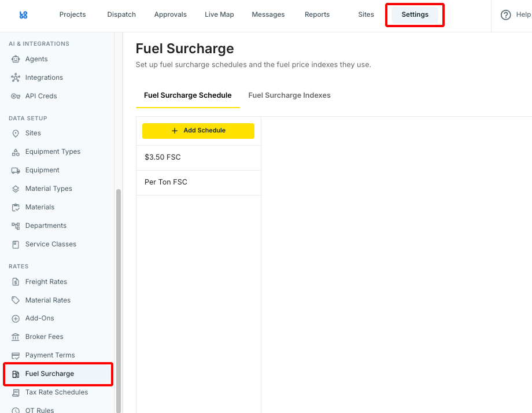Open the Live Map view
Image resolution: width=532 pixels, height=413 pixels.
pyautogui.click(x=219, y=14)
